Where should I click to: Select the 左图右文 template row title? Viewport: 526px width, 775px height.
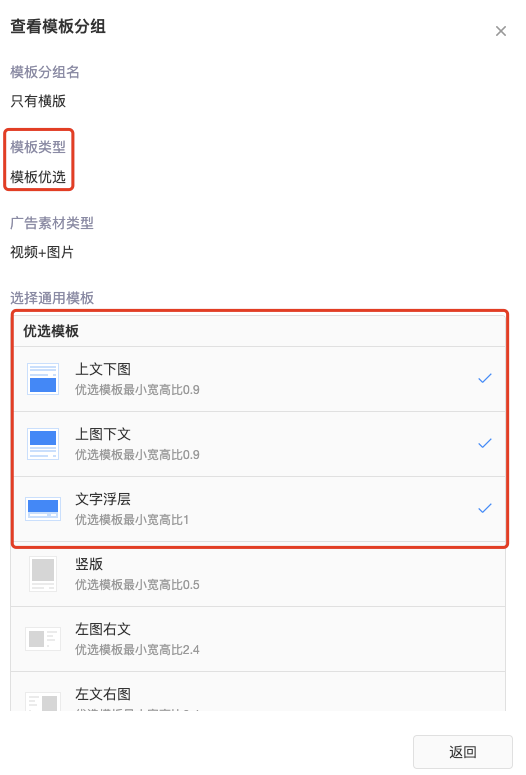click(x=103, y=629)
